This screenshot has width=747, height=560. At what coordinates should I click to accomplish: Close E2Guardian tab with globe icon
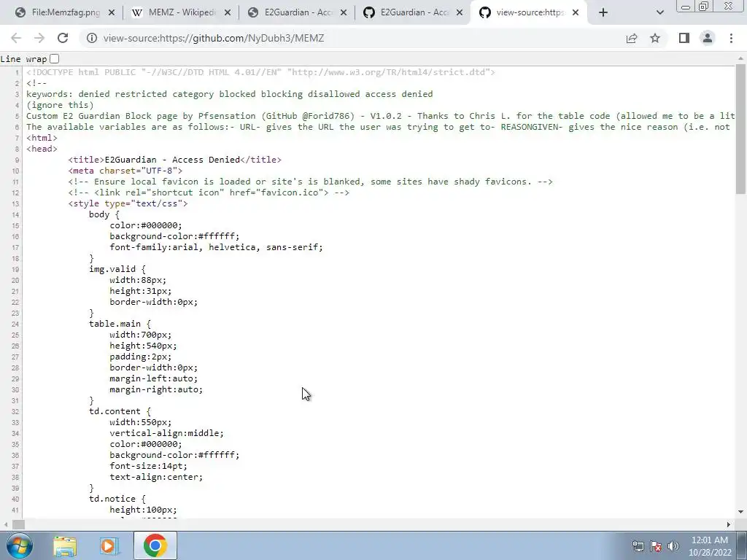[344, 12]
